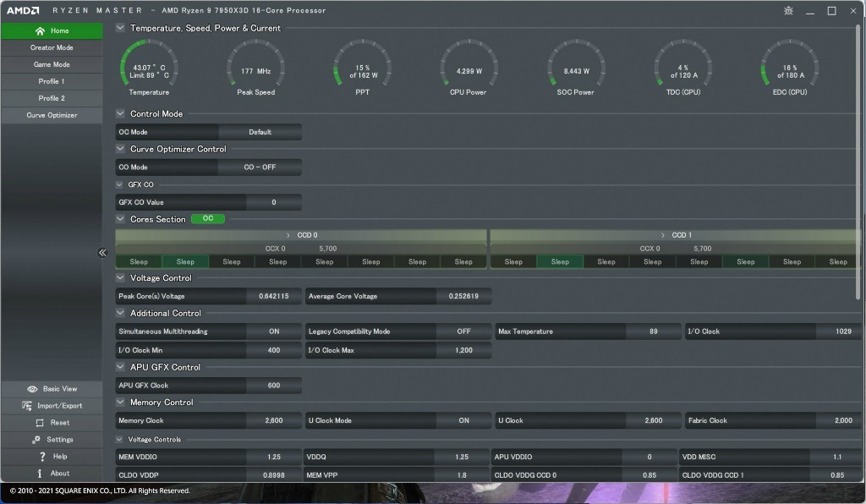Click the Import/Export arrows icon
Image resolution: width=866 pixels, height=504 pixels.
(x=27, y=406)
